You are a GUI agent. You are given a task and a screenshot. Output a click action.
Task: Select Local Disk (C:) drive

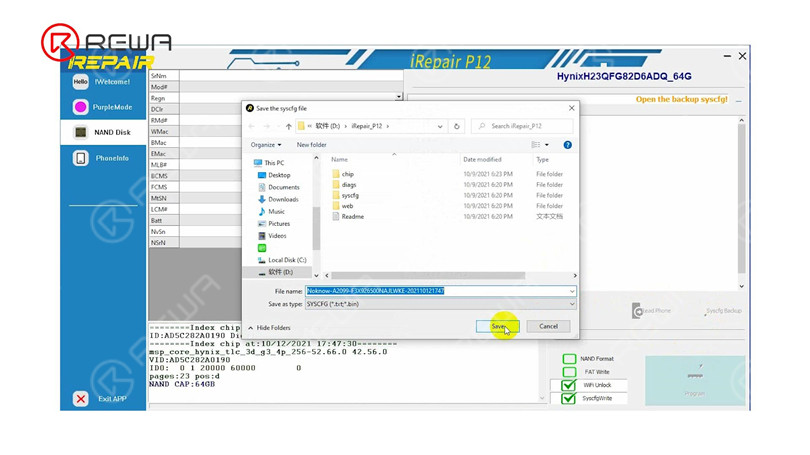[x=282, y=260]
